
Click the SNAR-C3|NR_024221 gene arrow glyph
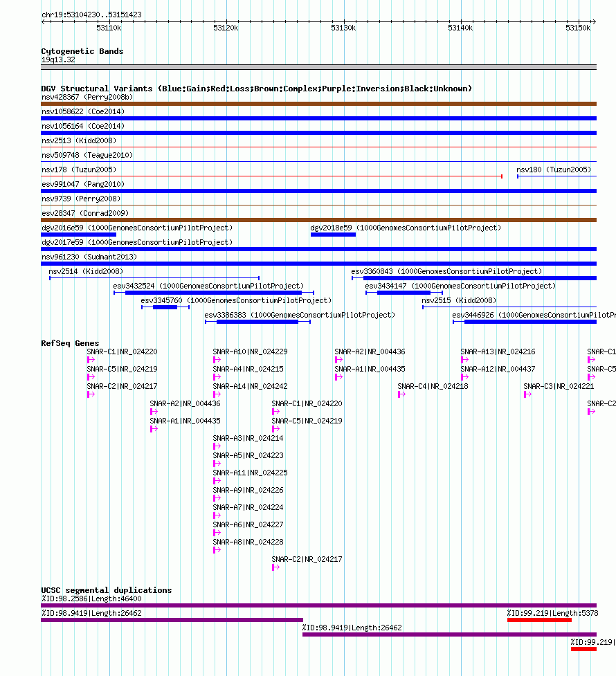pos(527,394)
